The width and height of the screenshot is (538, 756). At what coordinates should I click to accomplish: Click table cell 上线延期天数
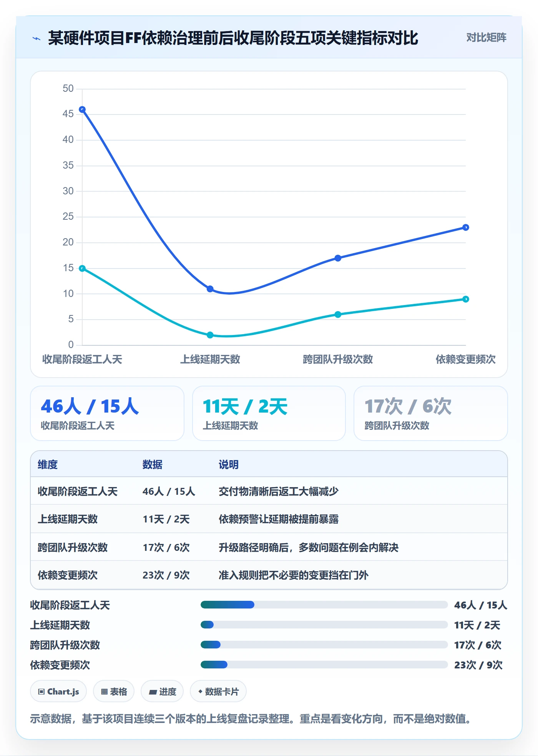coord(68,519)
